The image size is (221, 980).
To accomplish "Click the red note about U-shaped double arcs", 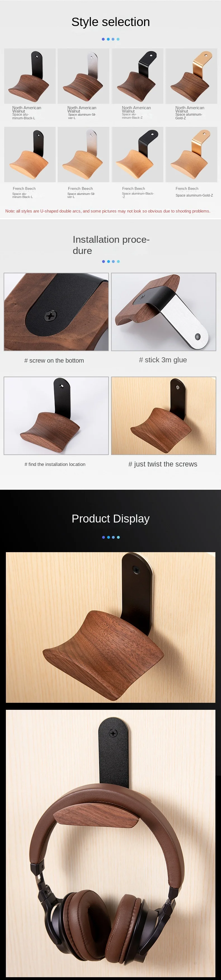I will pyautogui.click(x=108, y=211).
